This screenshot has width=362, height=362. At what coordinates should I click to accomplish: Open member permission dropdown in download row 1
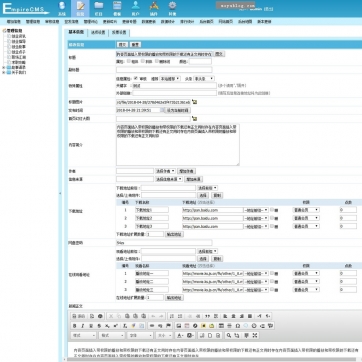click(306, 210)
